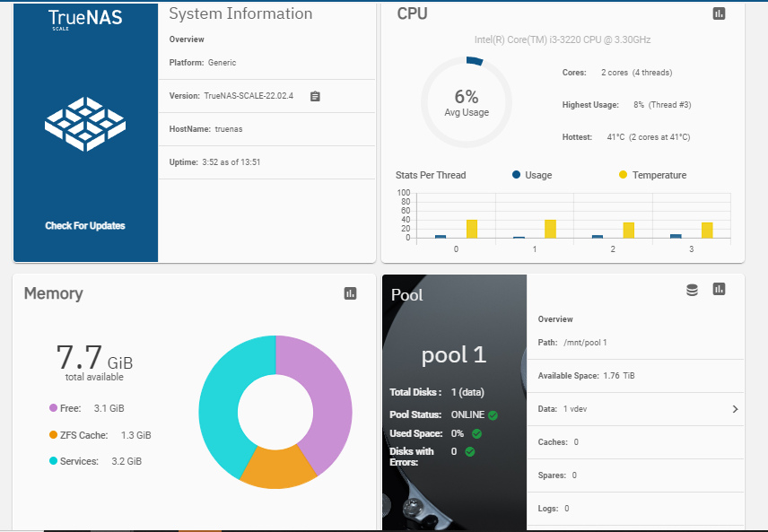Click Used Space green checkmark
Viewport: 768px width, 532px height.
(476, 433)
